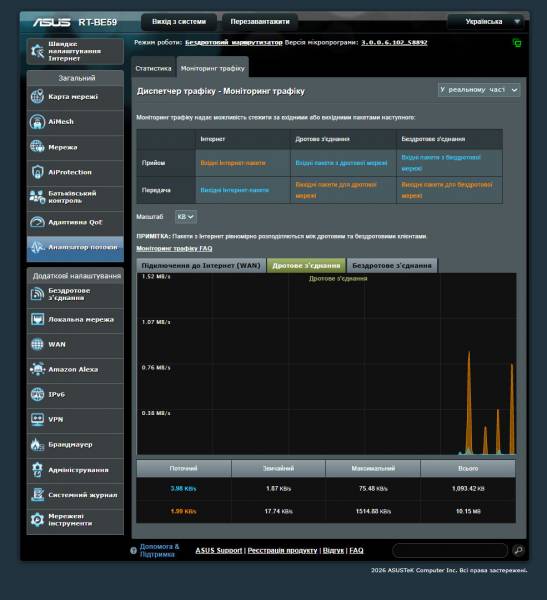The width and height of the screenshot is (547, 600).
Task: Select Підключення до Інтернет (WAN) tab
Action: click(201, 265)
